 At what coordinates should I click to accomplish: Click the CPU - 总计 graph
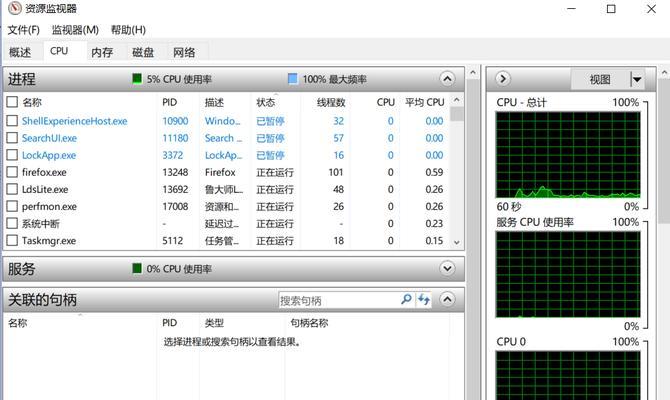568,155
